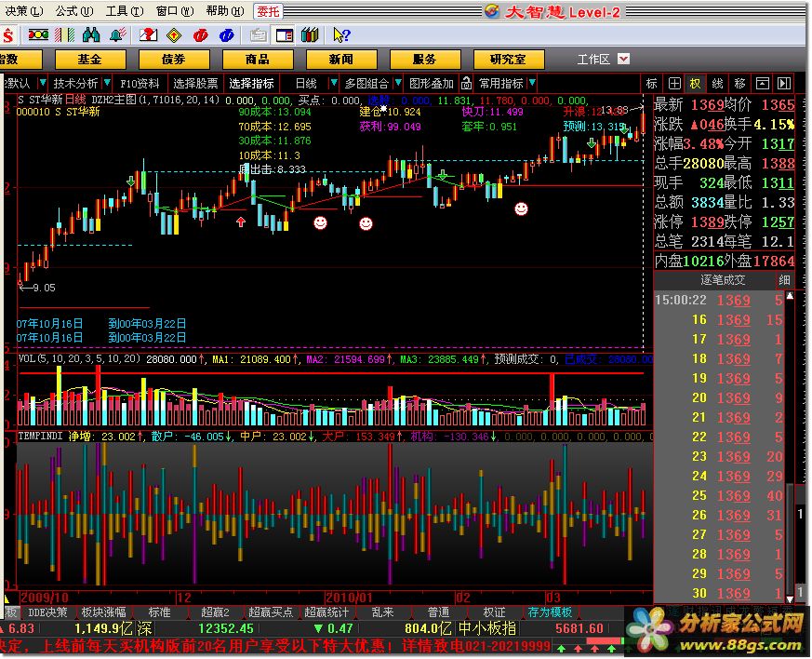Click the 选择指标 button
812x659 pixels.
pos(252,84)
